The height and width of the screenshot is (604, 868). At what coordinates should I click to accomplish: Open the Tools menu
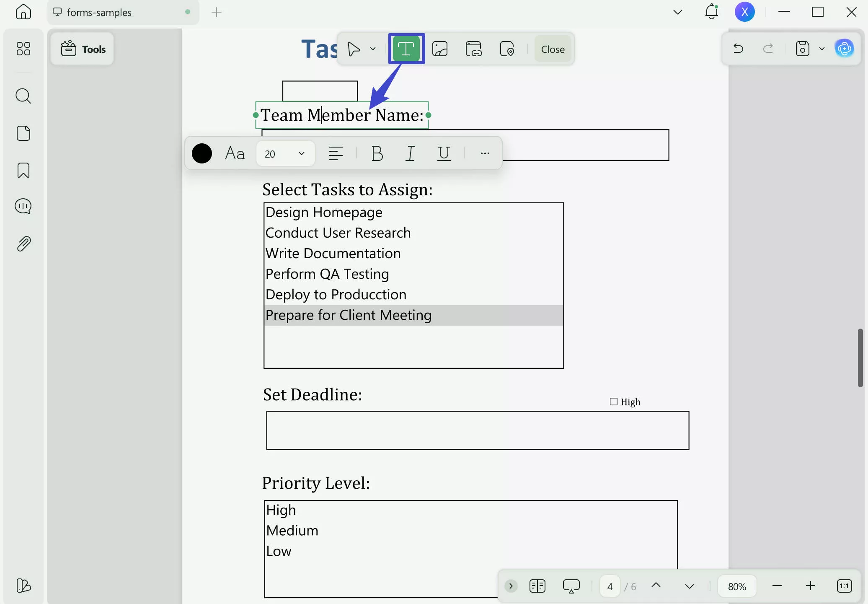83,49
